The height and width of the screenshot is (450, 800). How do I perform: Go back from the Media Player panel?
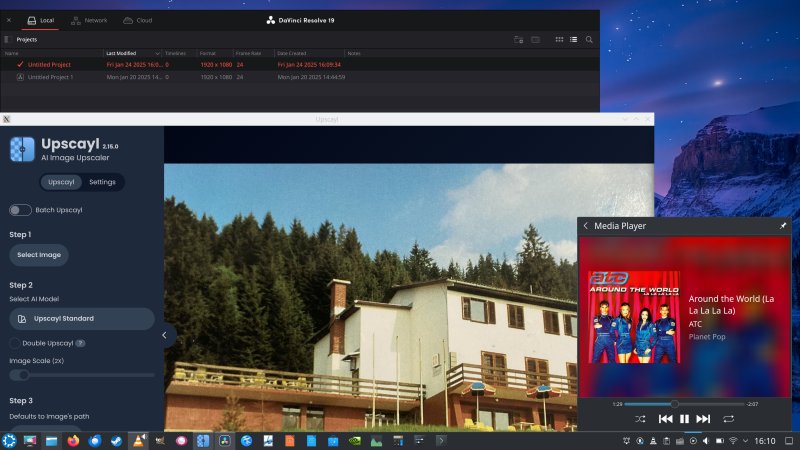pos(586,226)
